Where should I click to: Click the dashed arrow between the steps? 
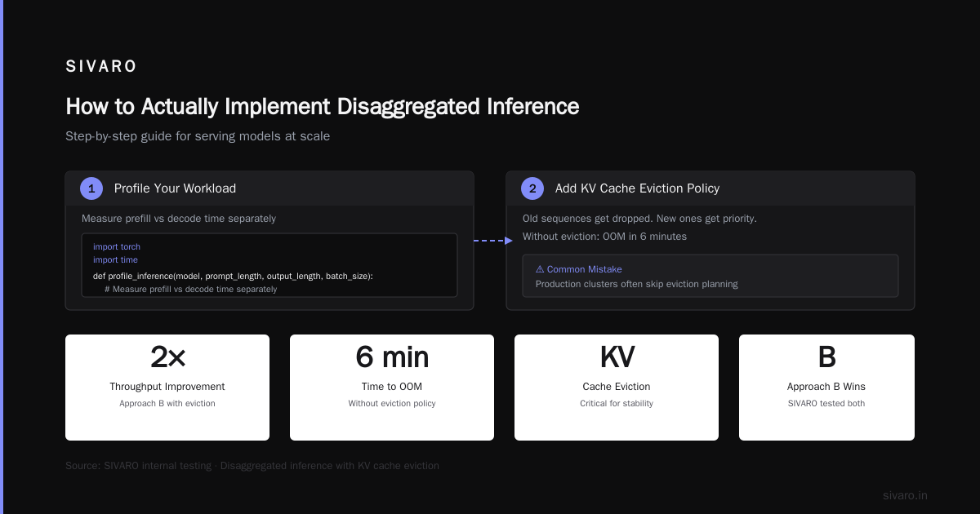[x=493, y=241]
